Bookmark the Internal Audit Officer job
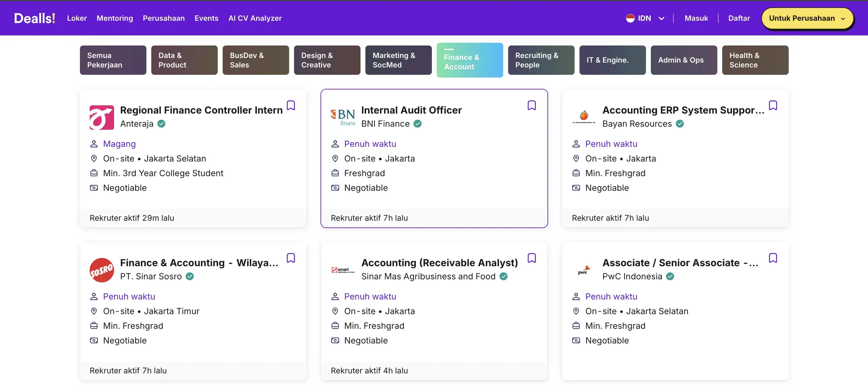Image resolution: width=868 pixels, height=392 pixels. [x=532, y=105]
